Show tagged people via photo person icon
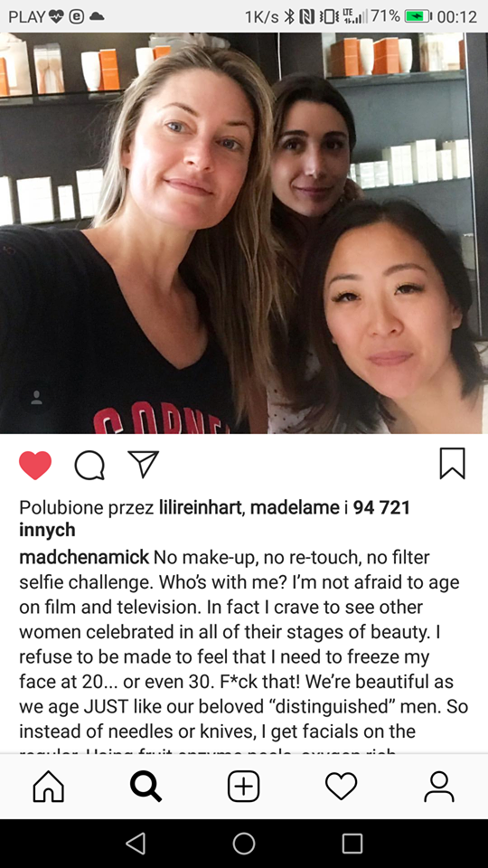Screen dimensions: 488x868 coord(36,398)
